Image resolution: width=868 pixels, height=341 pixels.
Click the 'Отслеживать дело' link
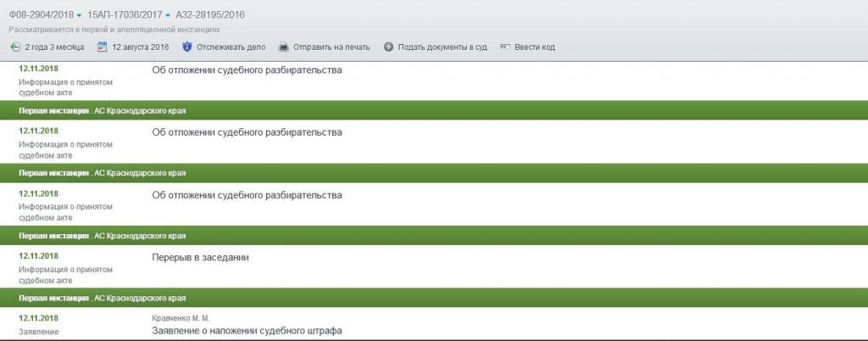[x=231, y=47]
